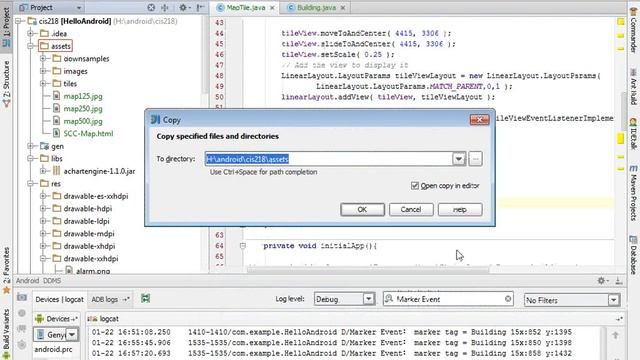Open the Commander side panel
This screenshot has height=360, width=640.
point(633,29)
